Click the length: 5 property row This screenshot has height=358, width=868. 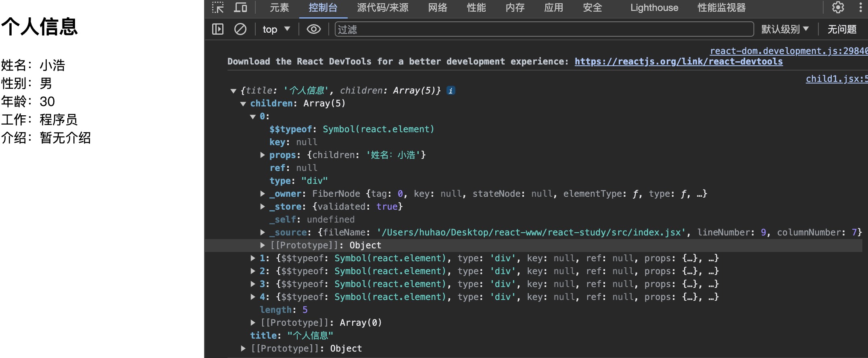tap(284, 310)
